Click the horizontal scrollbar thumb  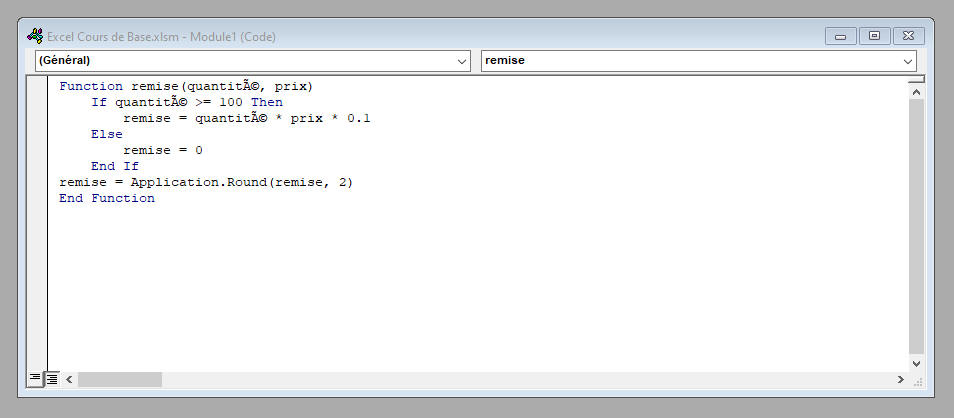click(120, 379)
